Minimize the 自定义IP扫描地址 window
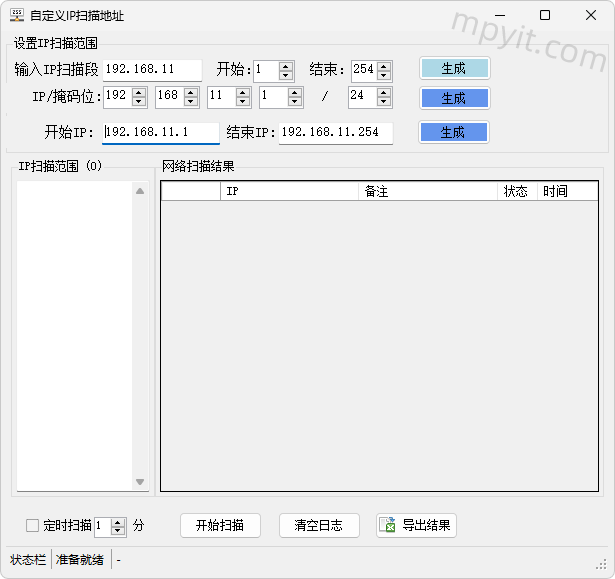Screen dimensions: 615x579 point(500,15)
